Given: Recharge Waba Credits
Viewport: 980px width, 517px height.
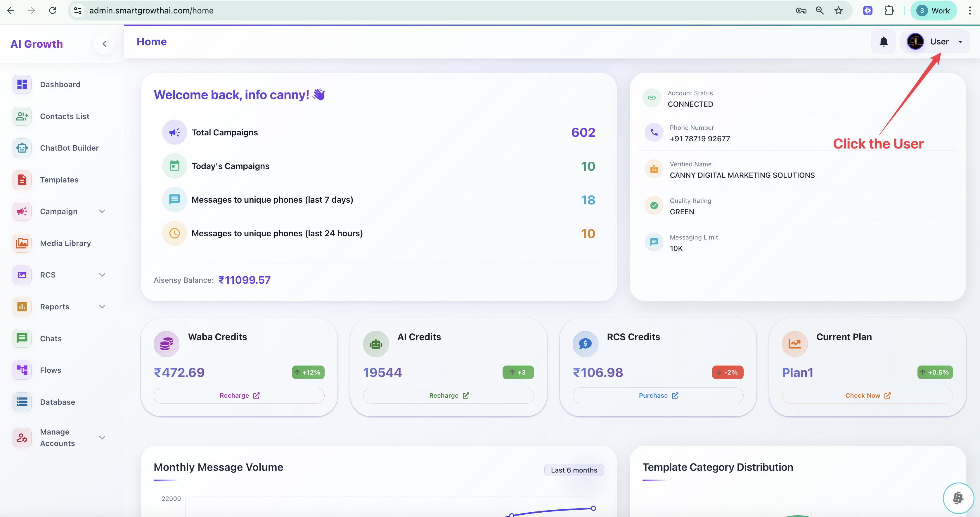Looking at the screenshot, I should click(239, 396).
